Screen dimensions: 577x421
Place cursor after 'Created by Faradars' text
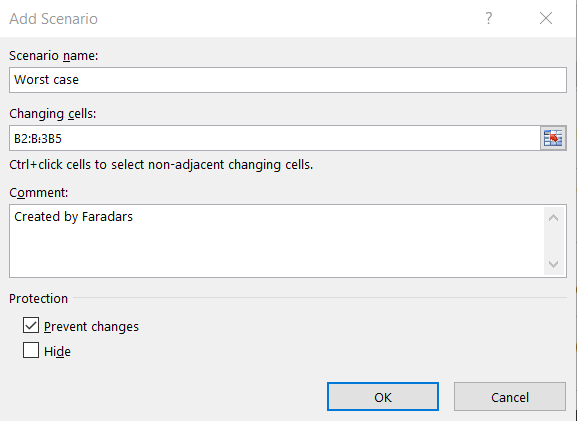point(134,217)
